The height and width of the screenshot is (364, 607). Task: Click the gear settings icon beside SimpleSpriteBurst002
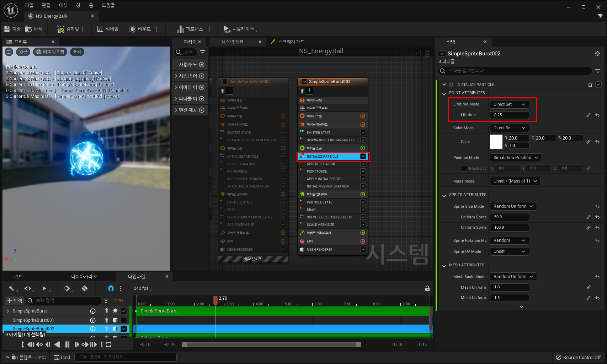[597, 54]
